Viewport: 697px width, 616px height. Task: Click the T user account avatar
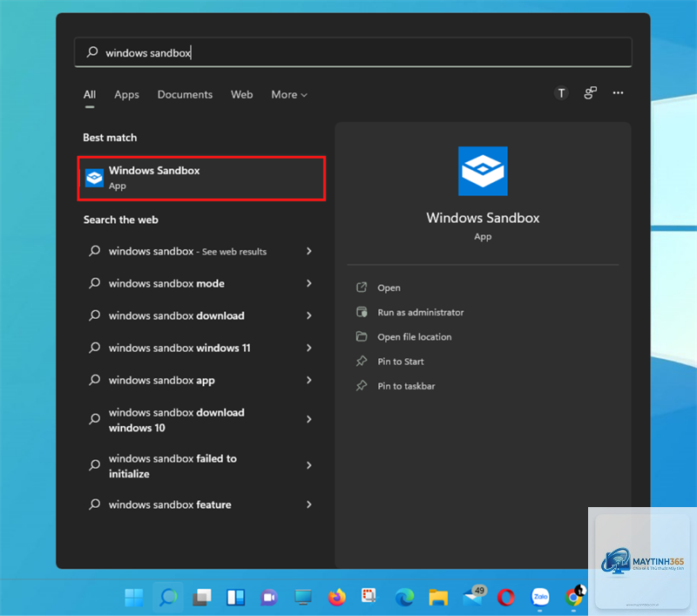click(561, 93)
